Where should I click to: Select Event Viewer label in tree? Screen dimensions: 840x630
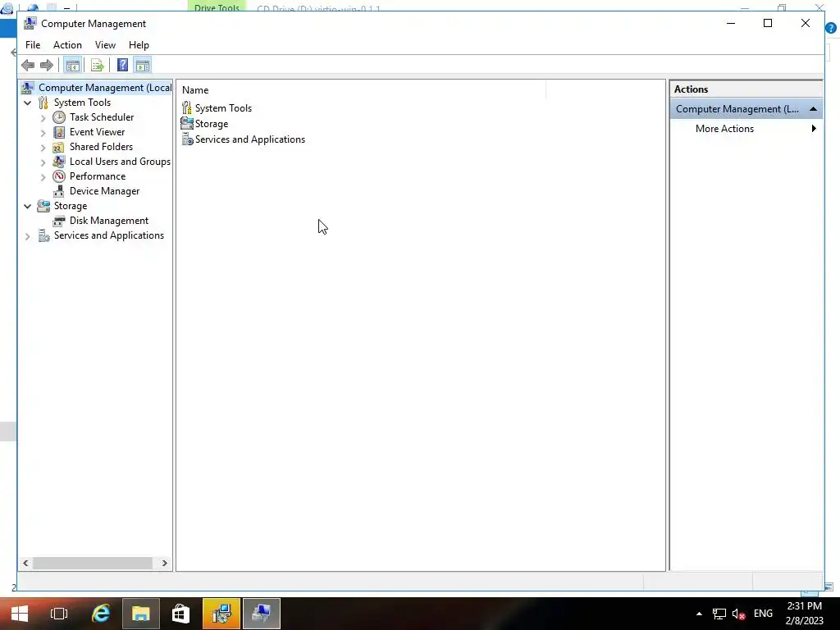[x=97, y=132]
